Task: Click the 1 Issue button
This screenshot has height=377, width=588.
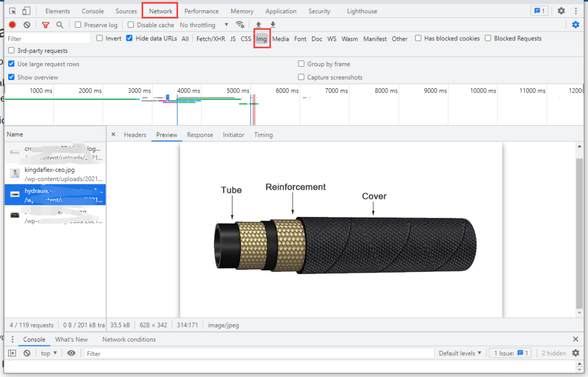Action: click(511, 354)
